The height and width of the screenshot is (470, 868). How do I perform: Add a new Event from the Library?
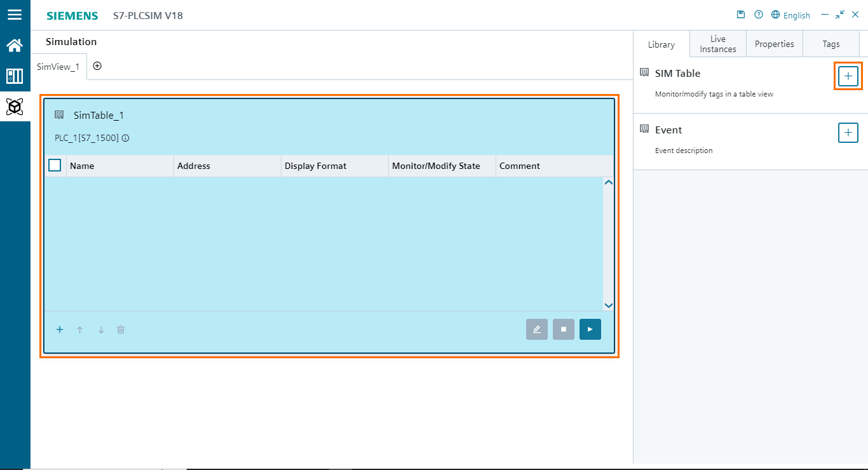(x=848, y=133)
